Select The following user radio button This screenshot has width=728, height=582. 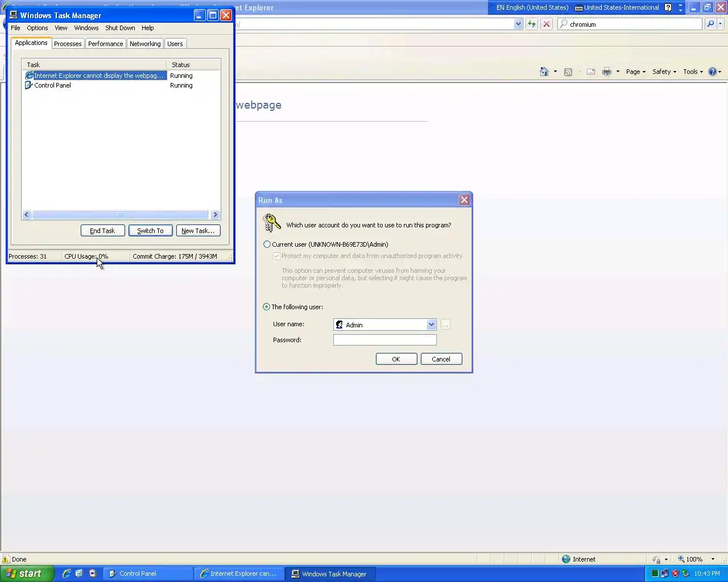(266, 307)
